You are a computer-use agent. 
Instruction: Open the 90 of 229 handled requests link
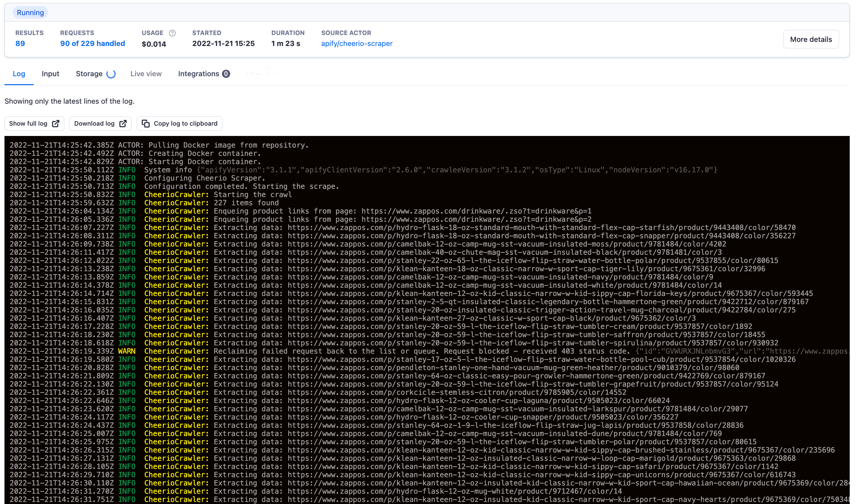pyautogui.click(x=92, y=43)
